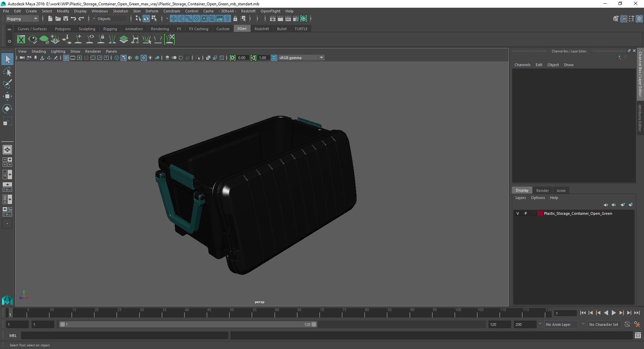Activate the Move tool
Viewport: 644px width, 349px height.
(7, 96)
